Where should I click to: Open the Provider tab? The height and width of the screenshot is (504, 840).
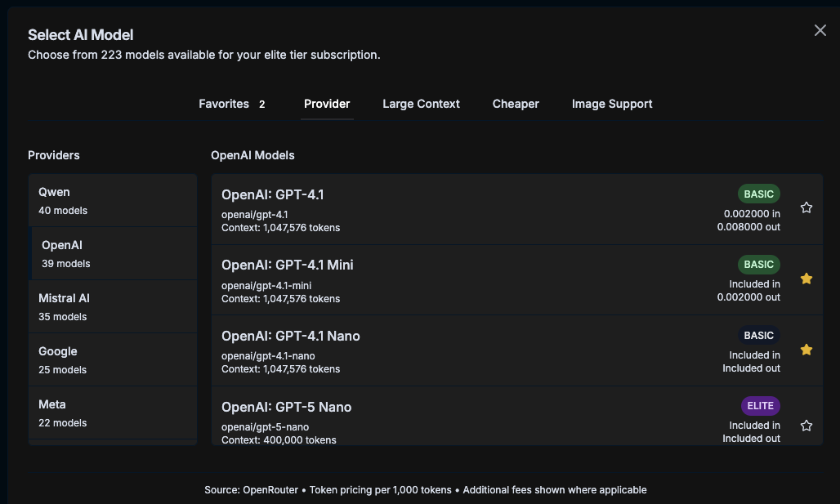(327, 104)
